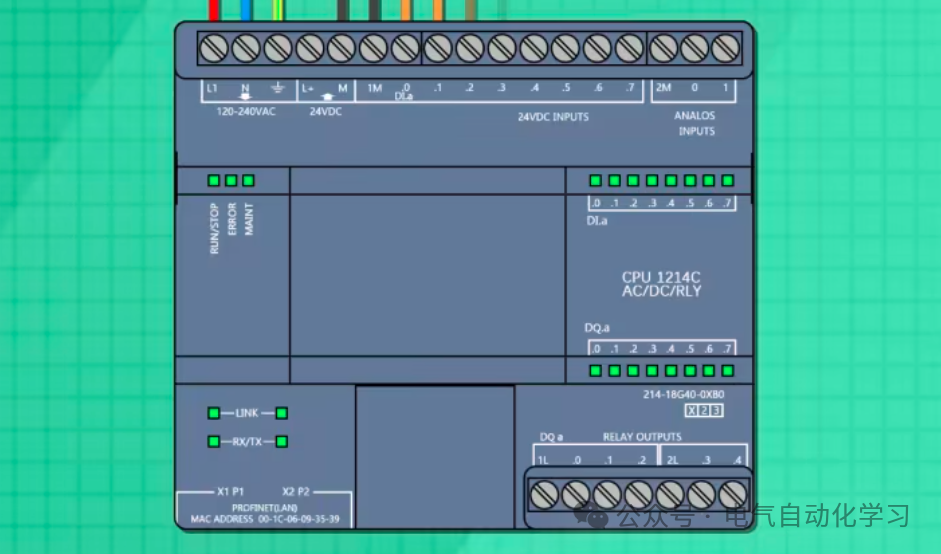The width and height of the screenshot is (941, 554).
Task: Select the 2L relay output screw
Action: (670, 495)
